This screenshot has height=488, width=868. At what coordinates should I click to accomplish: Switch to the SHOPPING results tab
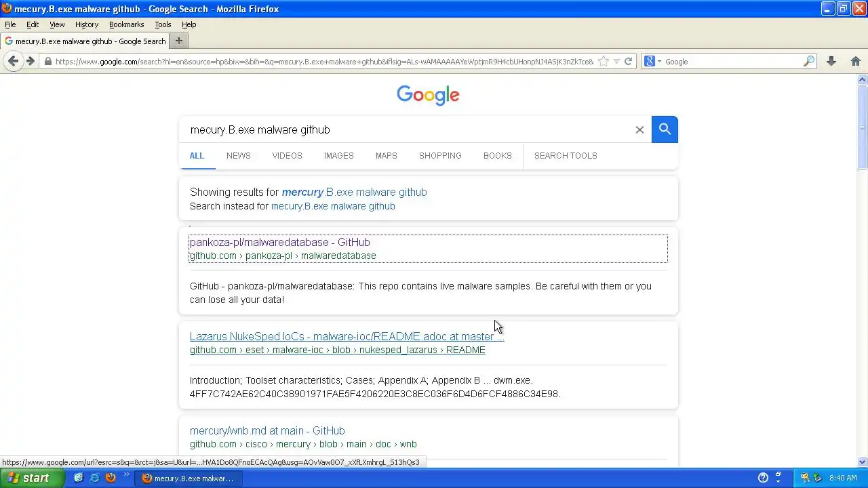(x=440, y=156)
